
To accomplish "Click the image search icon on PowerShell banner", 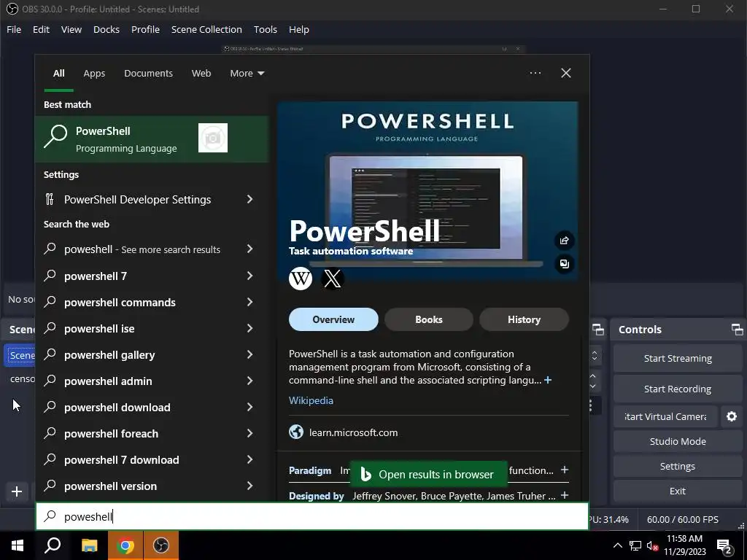I will click(x=564, y=264).
